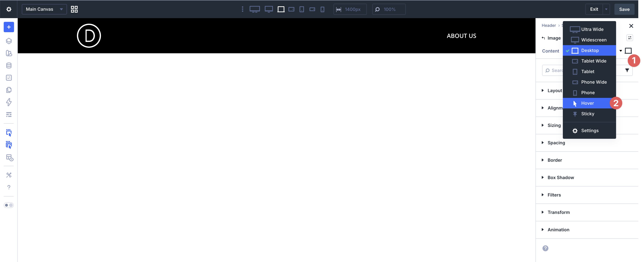Click the database/dynamic data sidebar icon
This screenshot has width=644, height=262.
(9, 65)
